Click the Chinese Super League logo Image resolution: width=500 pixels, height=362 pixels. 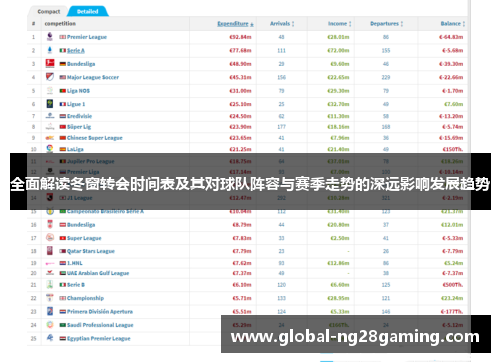pyautogui.click(x=50, y=138)
